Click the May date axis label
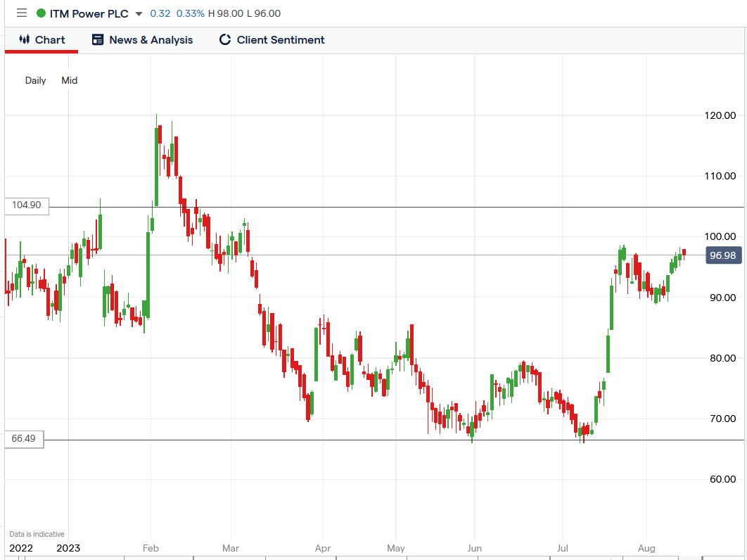Viewport: 747px width, 560px height. [x=396, y=548]
